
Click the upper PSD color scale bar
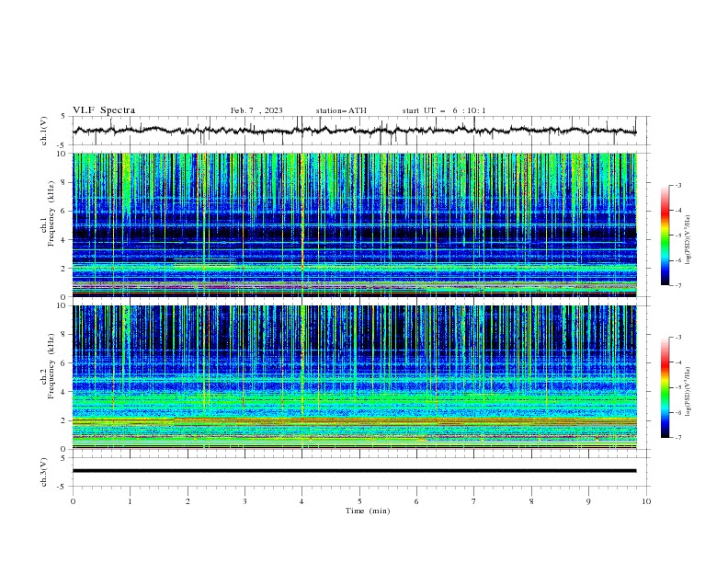[665, 236]
